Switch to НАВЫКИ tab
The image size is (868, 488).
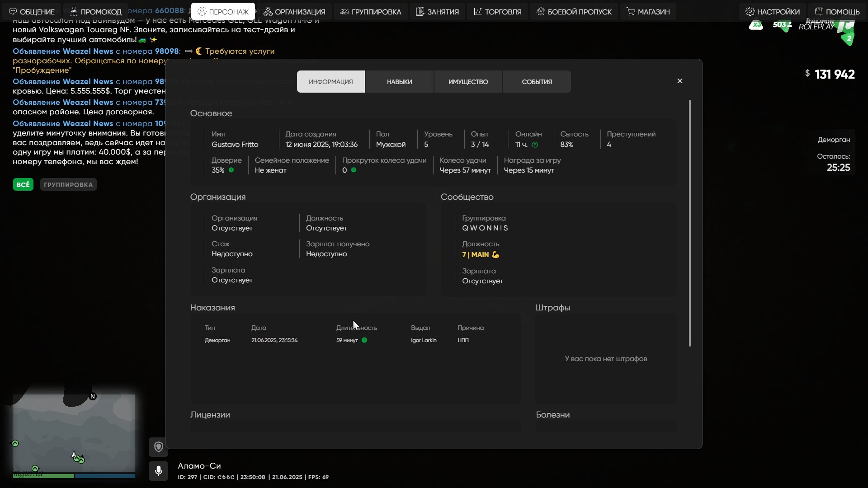(x=400, y=82)
